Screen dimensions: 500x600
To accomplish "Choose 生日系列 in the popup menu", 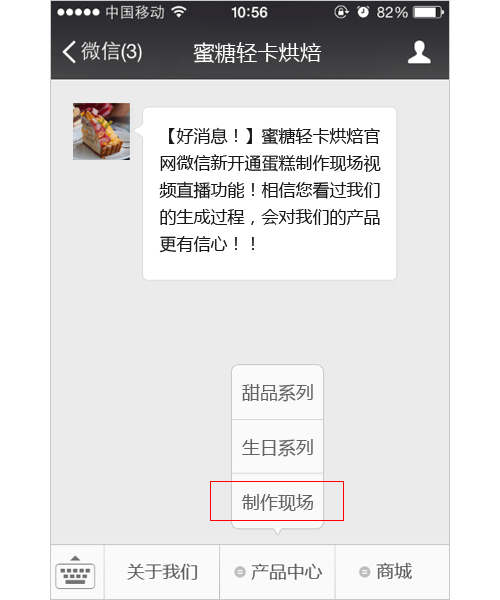I will coord(278,447).
